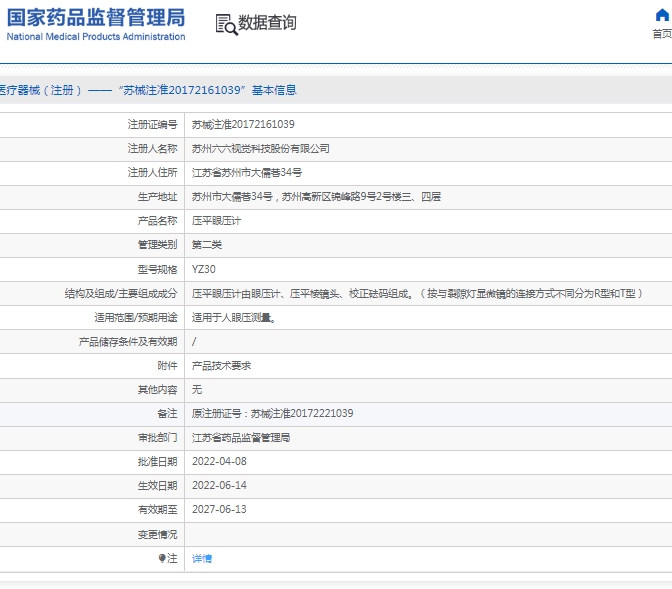Click the lightbulb icon beside 注
Viewport: 672px width, 589px height.
[162, 558]
